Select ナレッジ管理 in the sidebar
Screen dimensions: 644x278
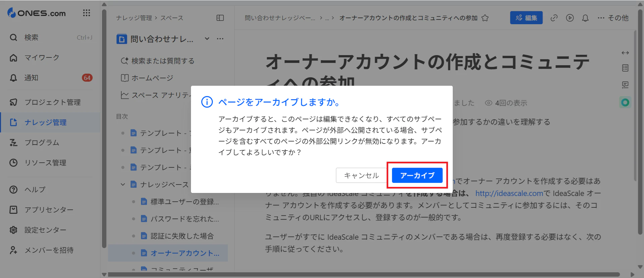[50, 122]
